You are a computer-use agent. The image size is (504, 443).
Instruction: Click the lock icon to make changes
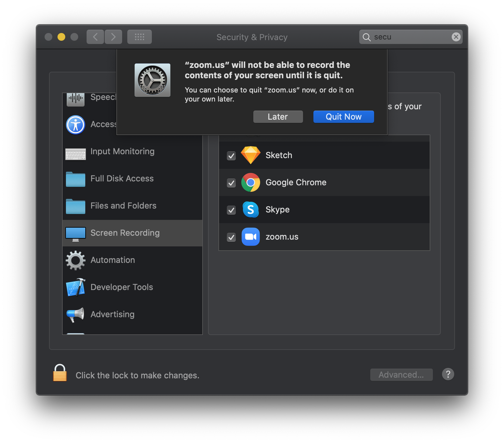pos(60,373)
